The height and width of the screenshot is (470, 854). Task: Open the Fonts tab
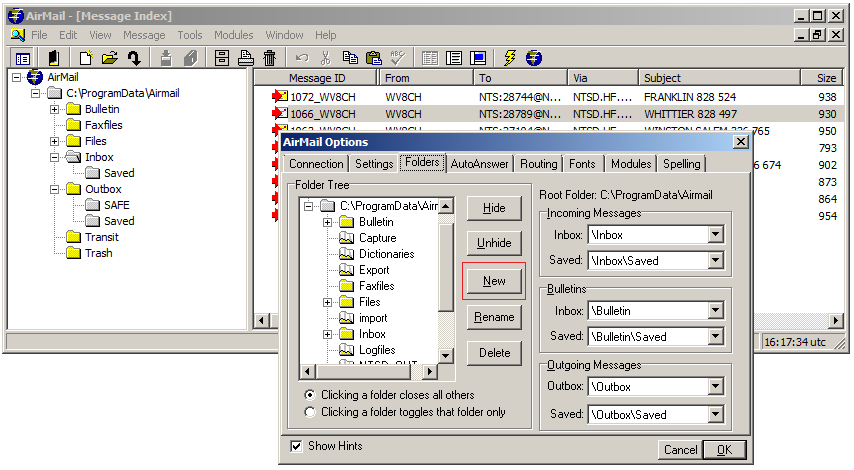(582, 164)
